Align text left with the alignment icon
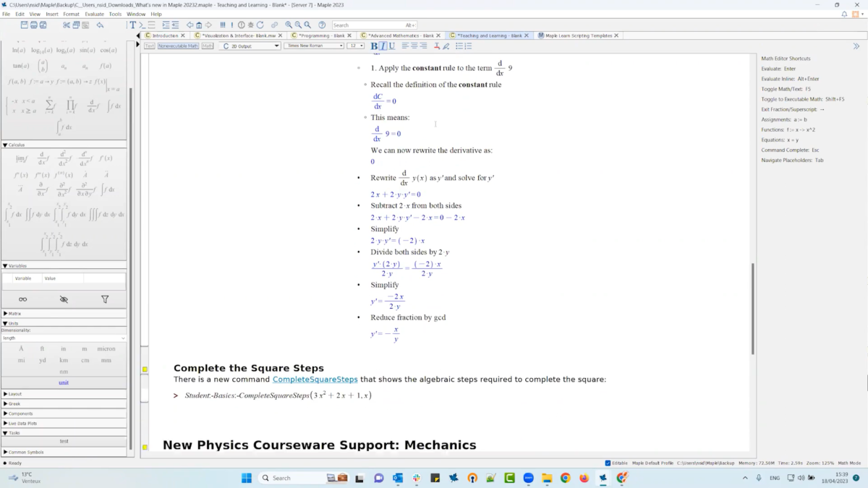Screen dimensions: 868x488 click(x=405, y=46)
